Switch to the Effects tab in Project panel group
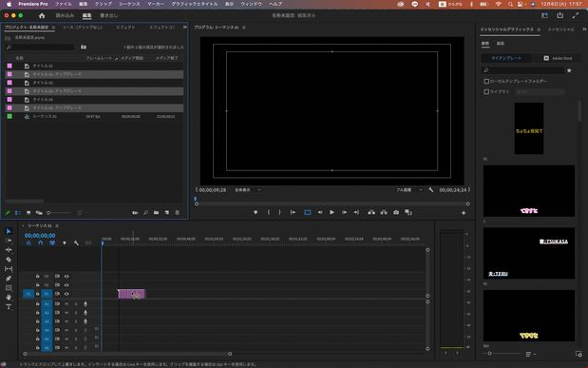Viewport: 588px width, 368px height. pos(125,28)
